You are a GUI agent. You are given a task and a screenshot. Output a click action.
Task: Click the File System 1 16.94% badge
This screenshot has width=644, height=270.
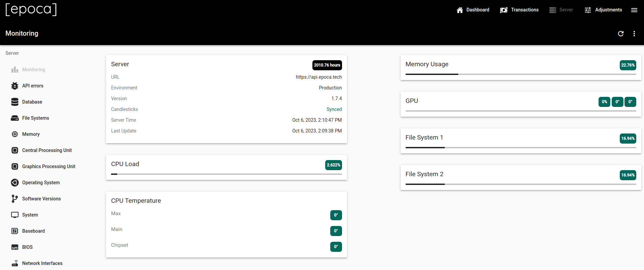coord(628,138)
